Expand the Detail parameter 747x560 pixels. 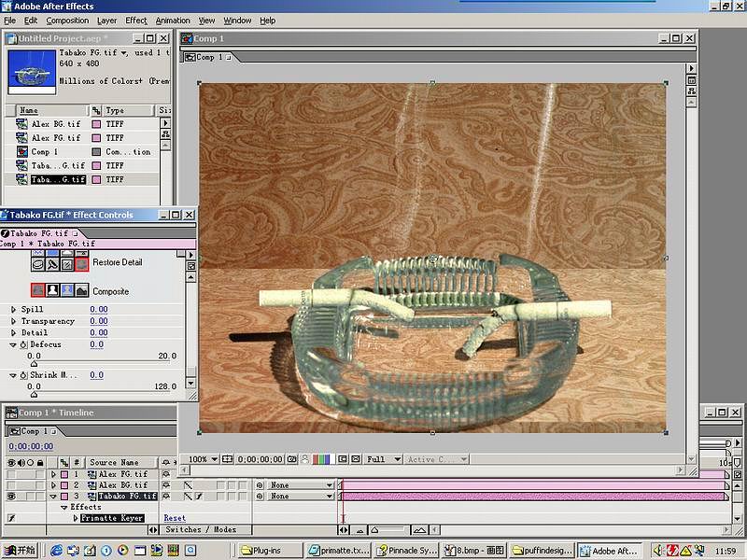point(13,333)
